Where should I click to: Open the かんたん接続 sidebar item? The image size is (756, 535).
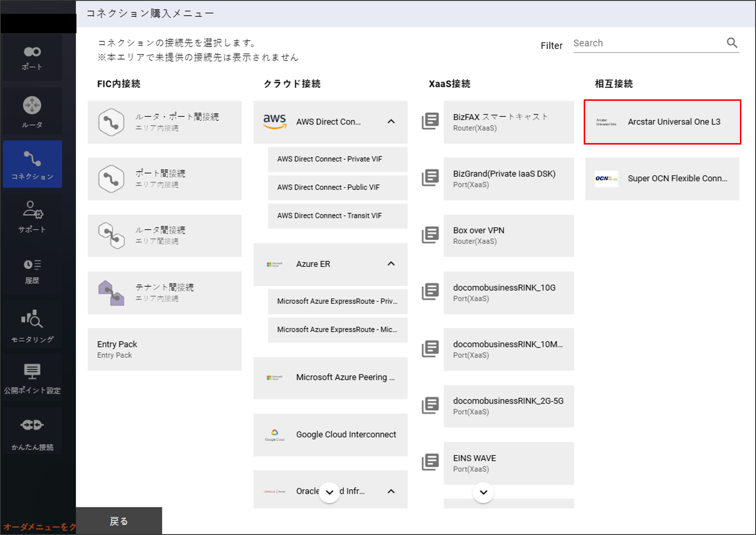coord(32,431)
